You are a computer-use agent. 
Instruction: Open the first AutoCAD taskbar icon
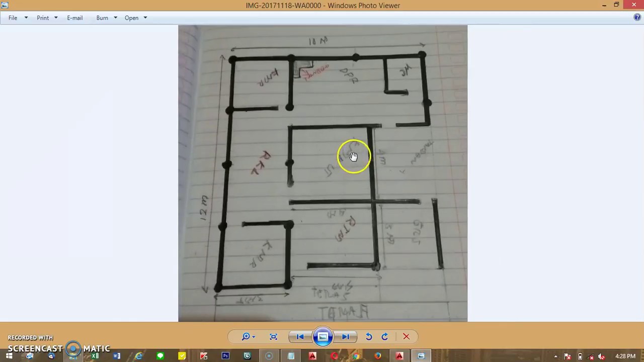coord(312,356)
